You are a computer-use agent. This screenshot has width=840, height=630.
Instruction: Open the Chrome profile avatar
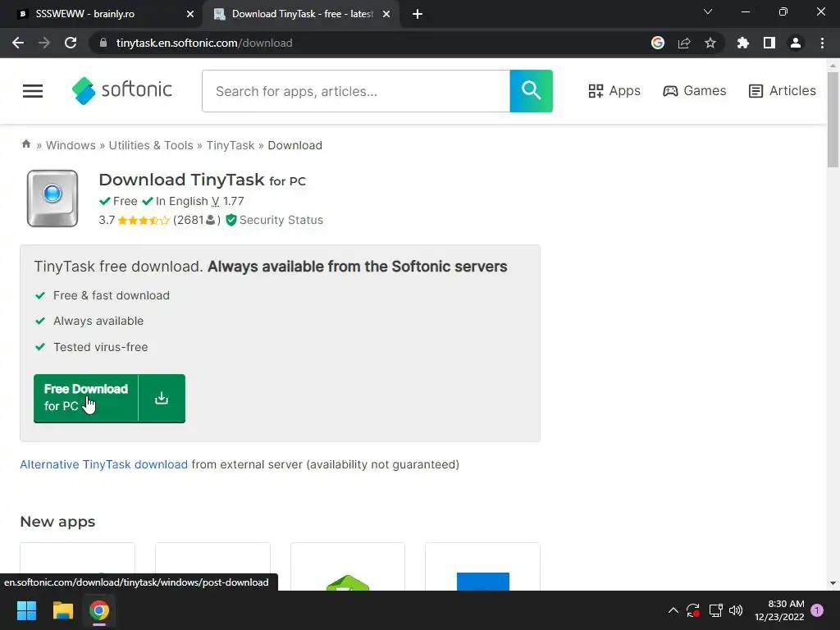[x=796, y=43]
